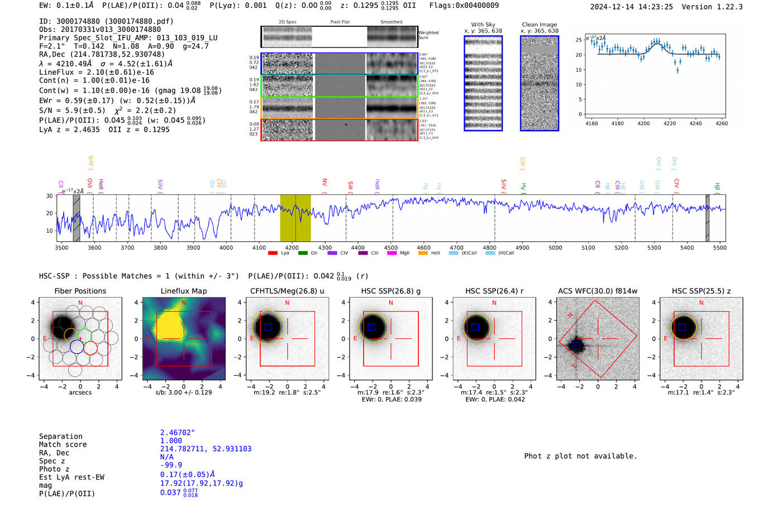Screen dimensions: 782x532
Task: Select the orange-bordered 2D spectrum row
Action: (339, 108)
